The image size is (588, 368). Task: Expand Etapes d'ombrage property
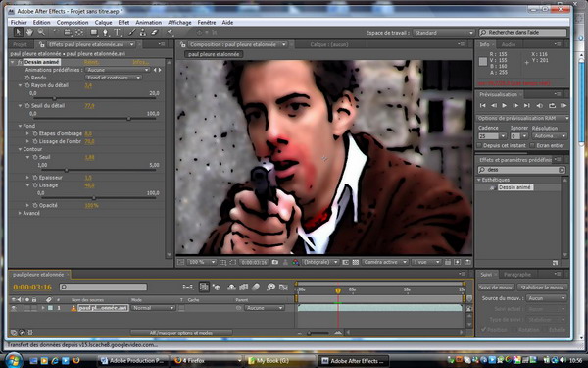point(27,133)
